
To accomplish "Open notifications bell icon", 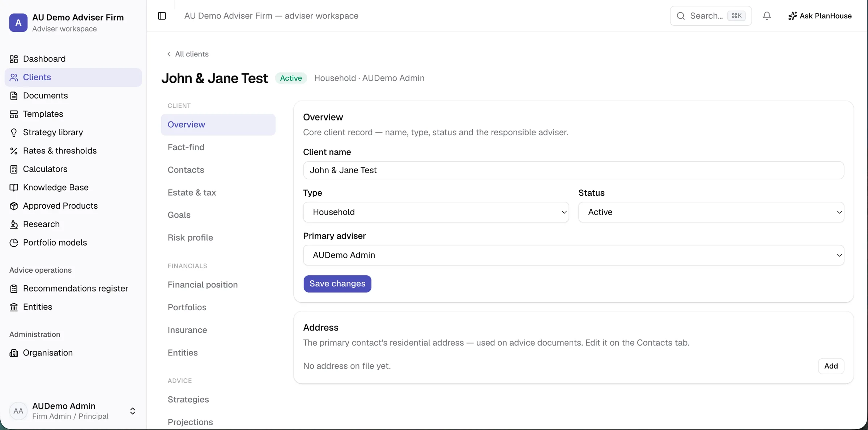I will [767, 16].
